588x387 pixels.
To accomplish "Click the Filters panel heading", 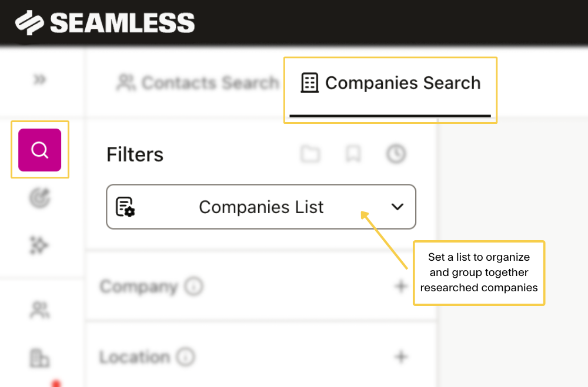I will (x=135, y=154).
